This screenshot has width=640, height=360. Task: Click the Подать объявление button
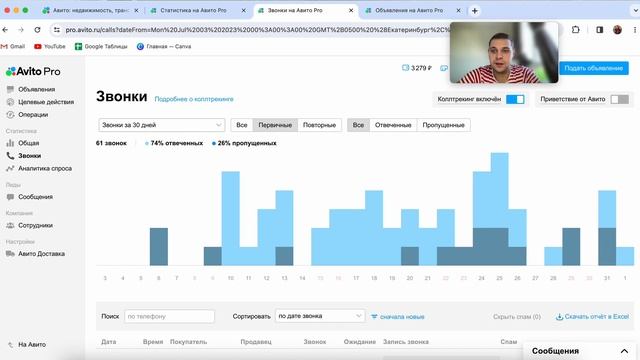[593, 68]
